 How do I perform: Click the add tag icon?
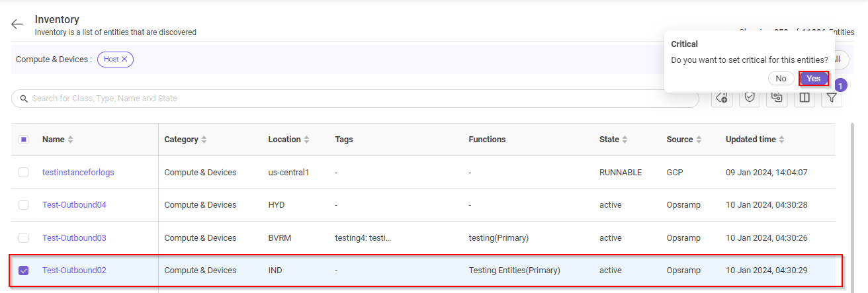722,98
